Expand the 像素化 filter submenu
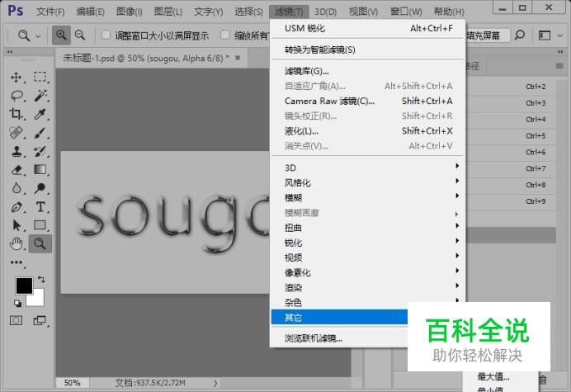Image resolution: width=571 pixels, height=392 pixels. [368, 272]
